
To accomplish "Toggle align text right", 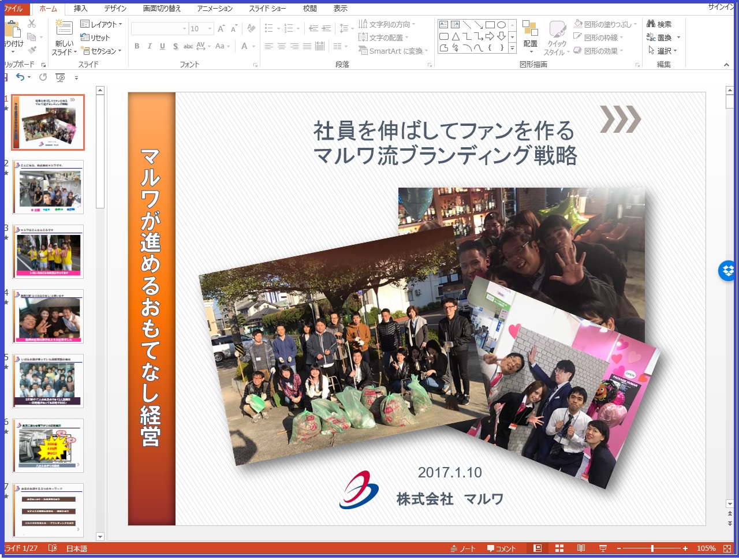I will 294,46.
